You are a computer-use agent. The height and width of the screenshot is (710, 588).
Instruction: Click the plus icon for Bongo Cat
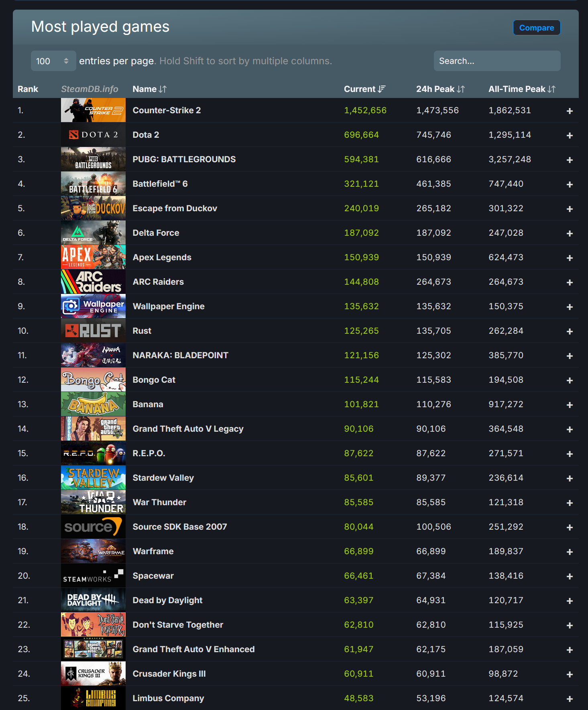tap(570, 380)
